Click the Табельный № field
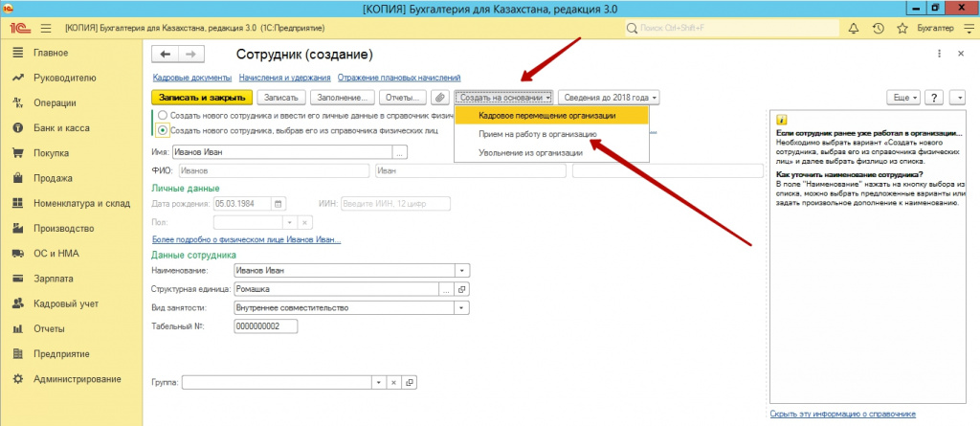980x426 pixels. coord(266,326)
